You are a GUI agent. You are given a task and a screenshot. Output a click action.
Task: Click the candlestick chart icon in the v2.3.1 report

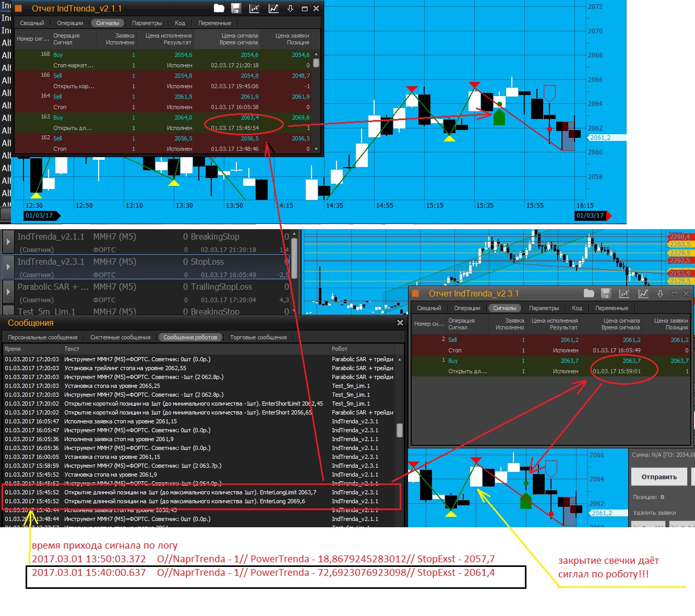[625, 293]
